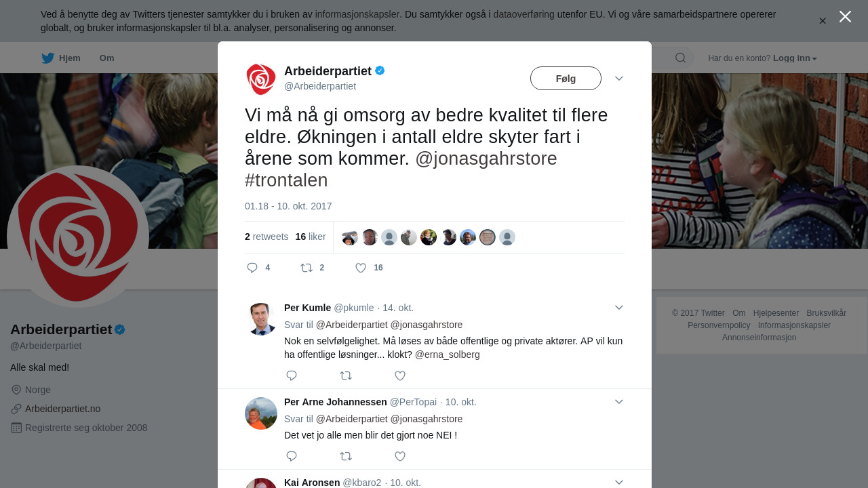
Task: Expand options for Per Kumle's reply
Action: (618, 308)
